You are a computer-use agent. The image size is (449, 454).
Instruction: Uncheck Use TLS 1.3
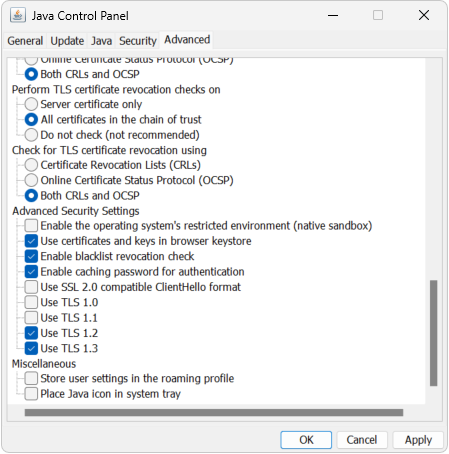coord(31,348)
